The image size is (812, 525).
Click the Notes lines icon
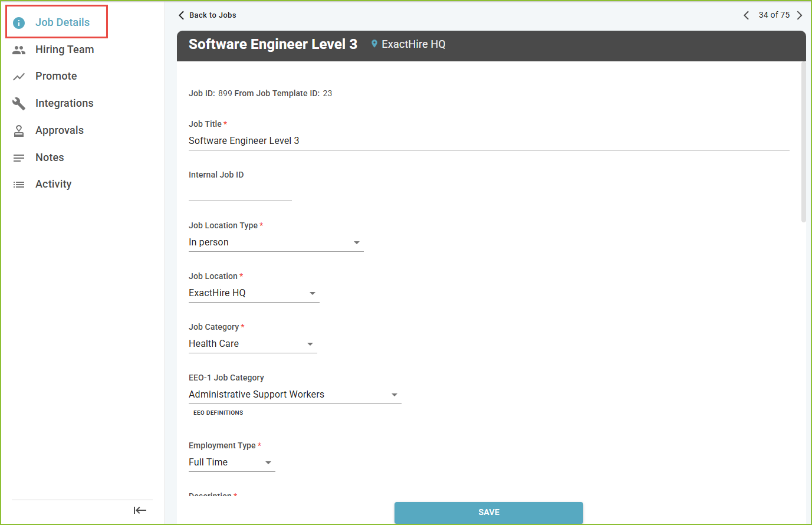19,158
